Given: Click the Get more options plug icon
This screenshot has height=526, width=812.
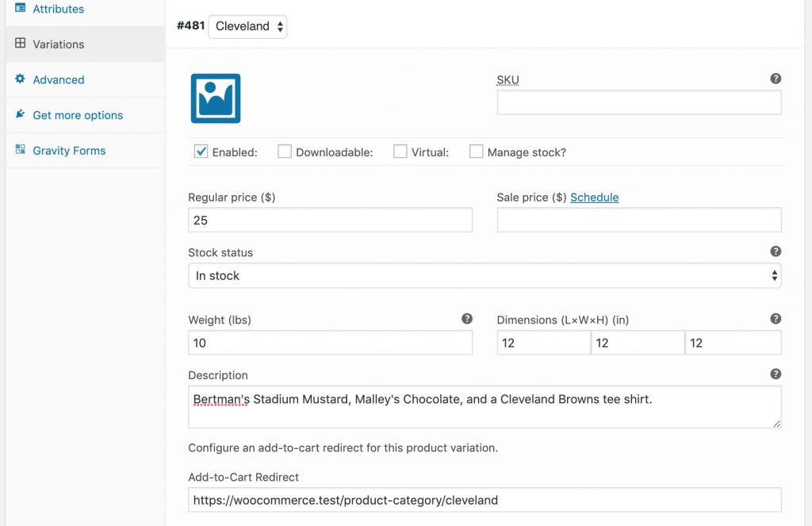Looking at the screenshot, I should (x=20, y=114).
